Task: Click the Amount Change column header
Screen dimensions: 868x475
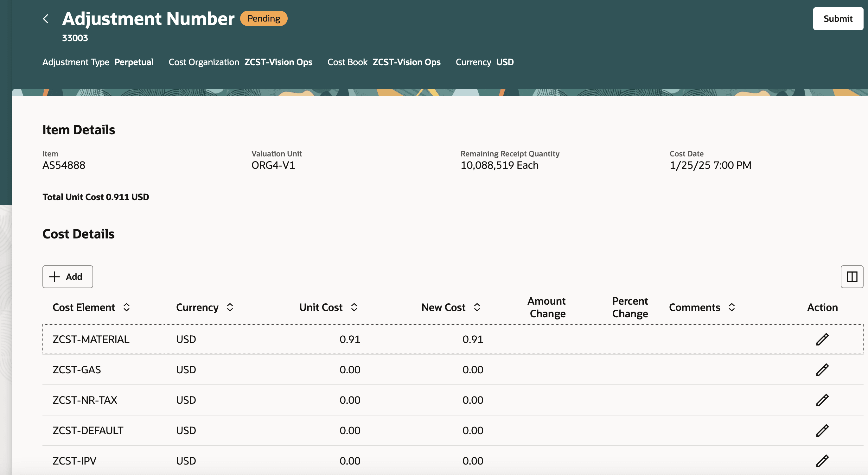Action: pos(547,307)
